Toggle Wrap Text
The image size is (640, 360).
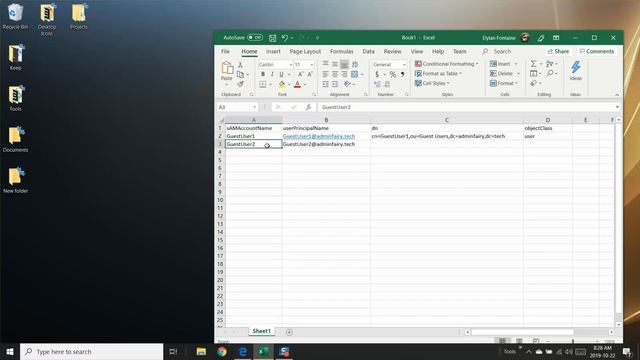click(355, 64)
